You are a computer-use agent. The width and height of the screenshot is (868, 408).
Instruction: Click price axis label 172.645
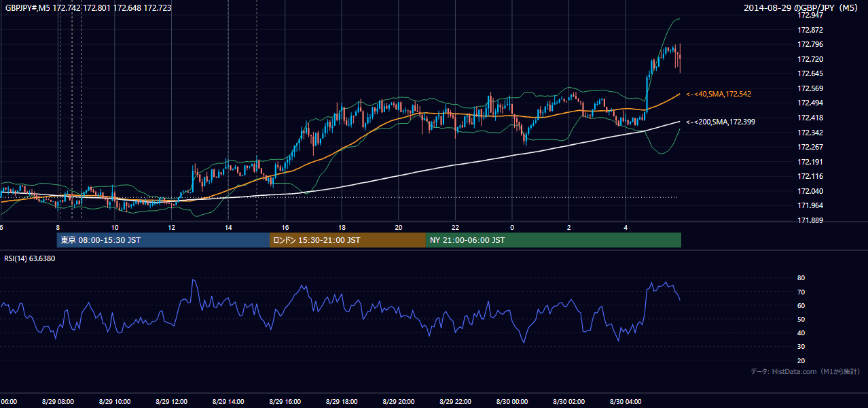810,73
